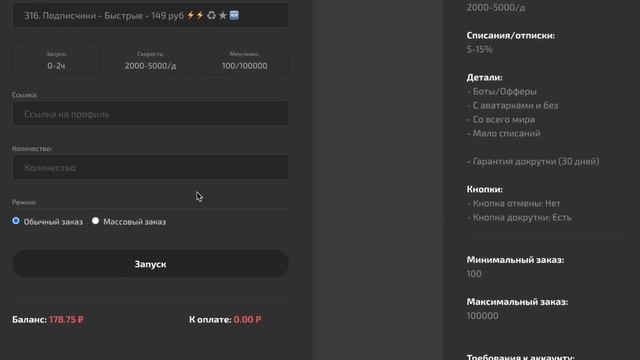Click the 'Кнопки:' heading

pyautogui.click(x=484, y=189)
